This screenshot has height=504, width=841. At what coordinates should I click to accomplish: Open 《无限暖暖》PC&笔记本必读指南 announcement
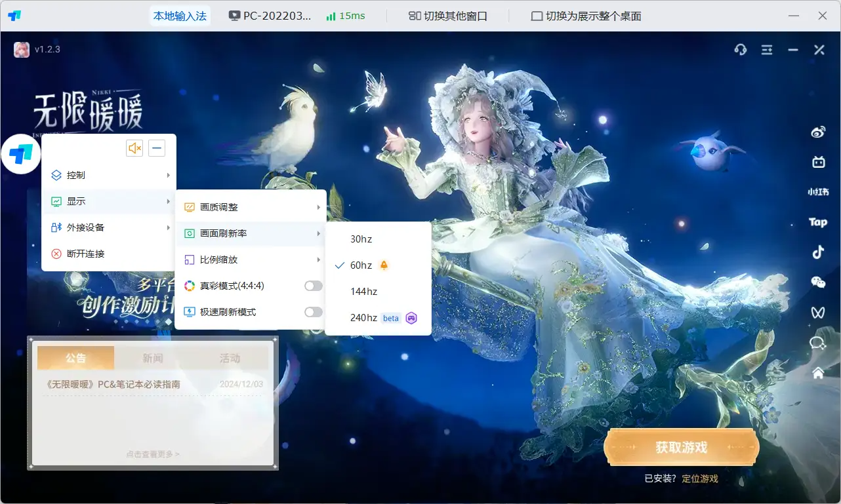[113, 384]
